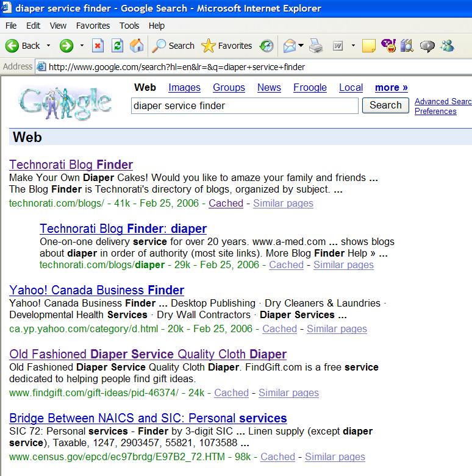Click the Internet Explorer title bar icon
472x476 pixels.
coord(6,8)
